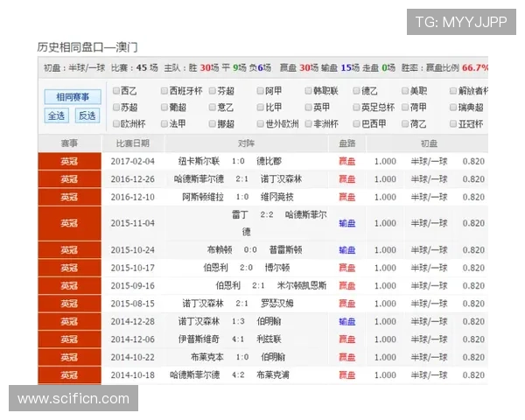Click the 英冠 cell for 2017-02-04
The width and height of the screenshot is (525, 420).
[69, 161]
